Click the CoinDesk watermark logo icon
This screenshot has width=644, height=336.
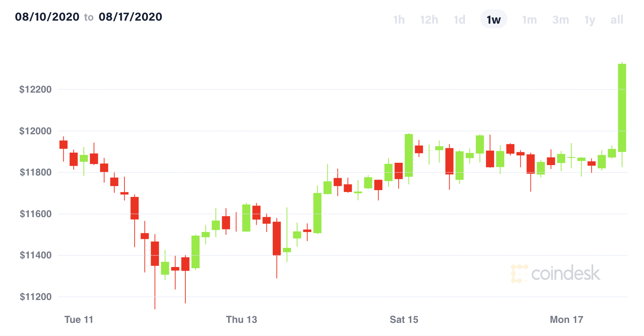coord(519,274)
